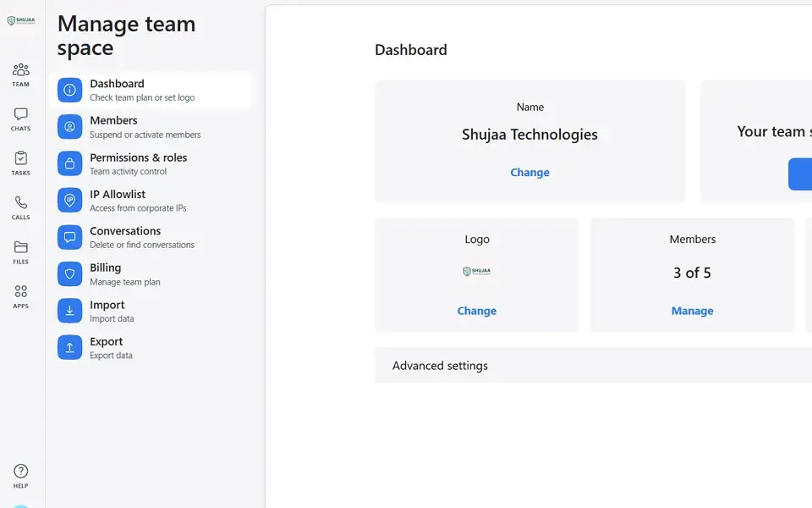Click 'Manage team plan' subtitle

point(125,282)
